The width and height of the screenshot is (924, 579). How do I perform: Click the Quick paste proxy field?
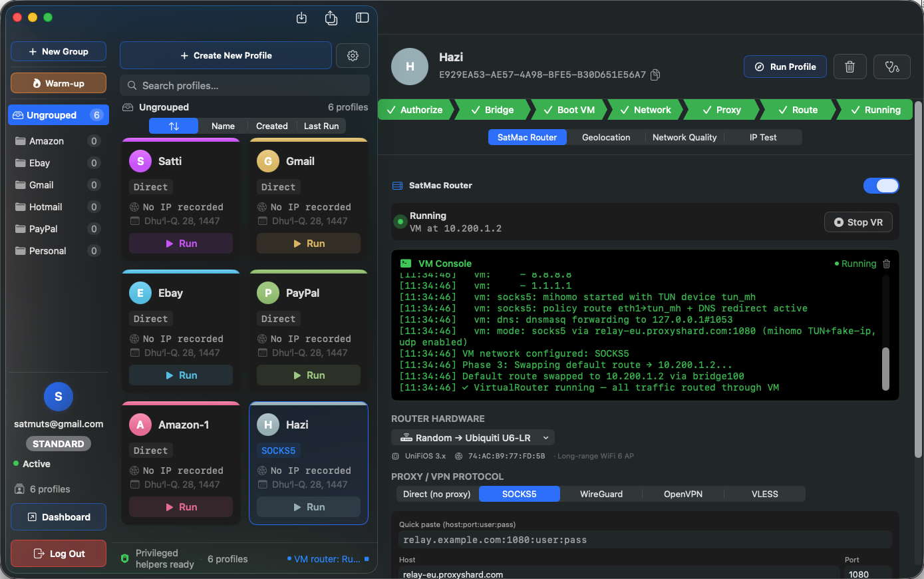[x=645, y=540]
